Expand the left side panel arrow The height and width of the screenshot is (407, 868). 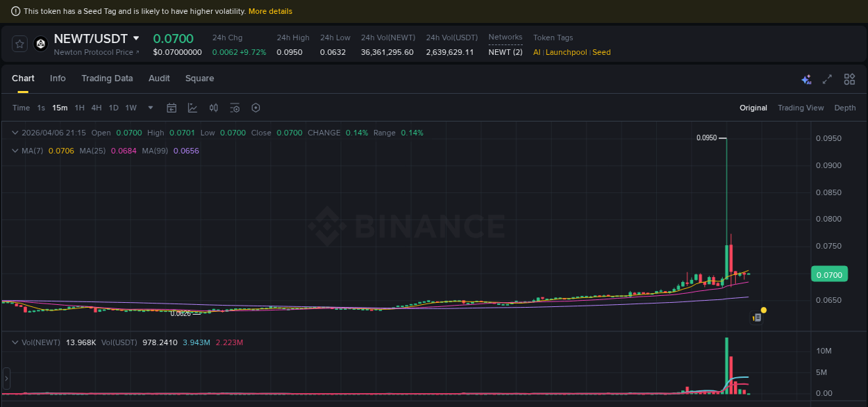point(6,379)
